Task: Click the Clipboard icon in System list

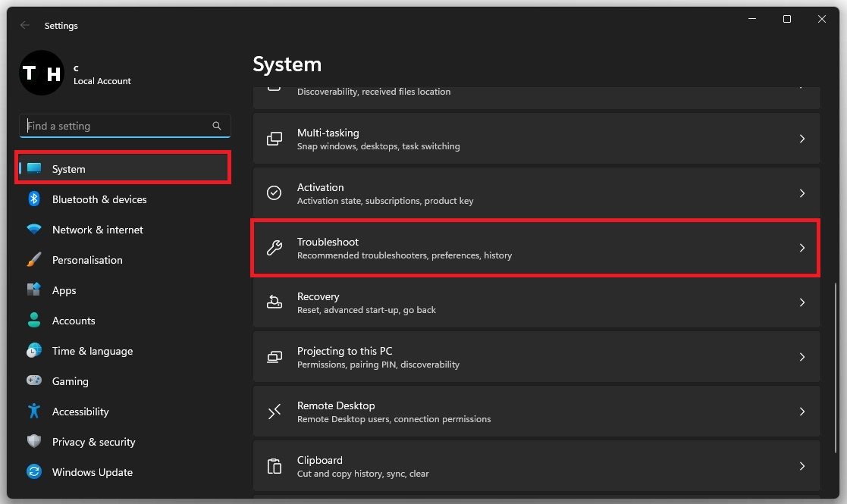Action: [x=274, y=466]
